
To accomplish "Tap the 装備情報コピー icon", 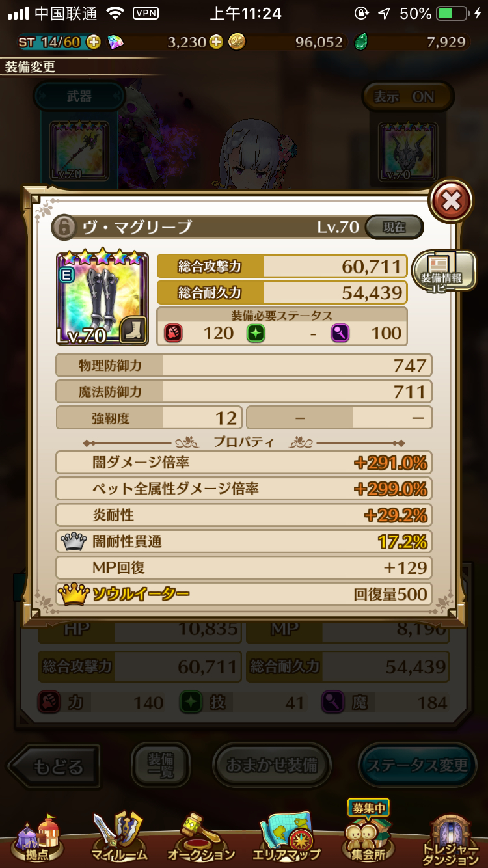I will click(444, 271).
